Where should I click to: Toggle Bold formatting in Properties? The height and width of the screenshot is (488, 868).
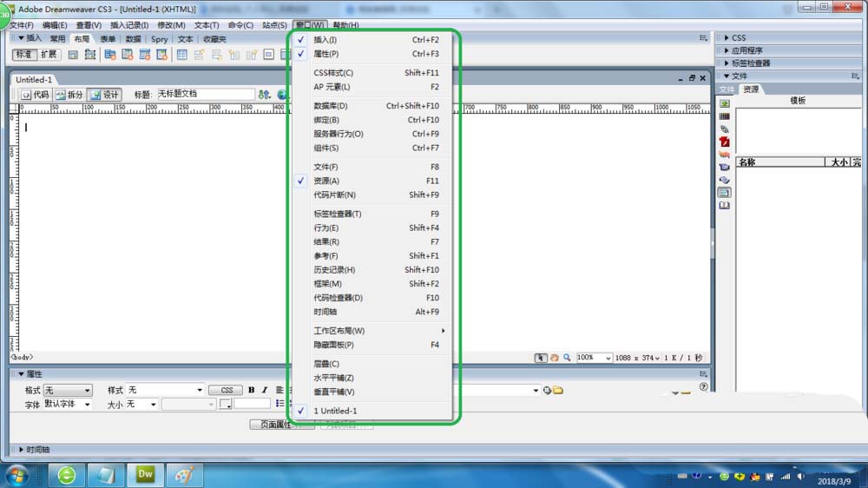tap(252, 391)
